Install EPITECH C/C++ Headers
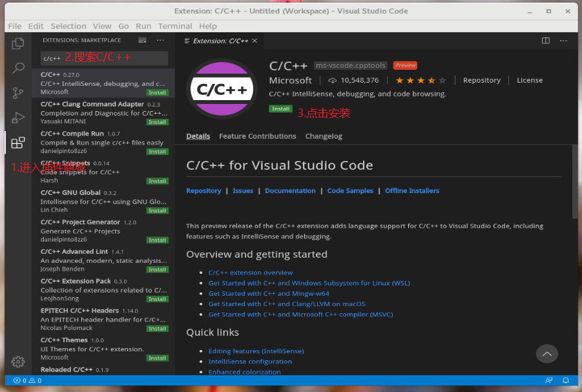Image resolution: width=582 pixels, height=392 pixels. 158,329
